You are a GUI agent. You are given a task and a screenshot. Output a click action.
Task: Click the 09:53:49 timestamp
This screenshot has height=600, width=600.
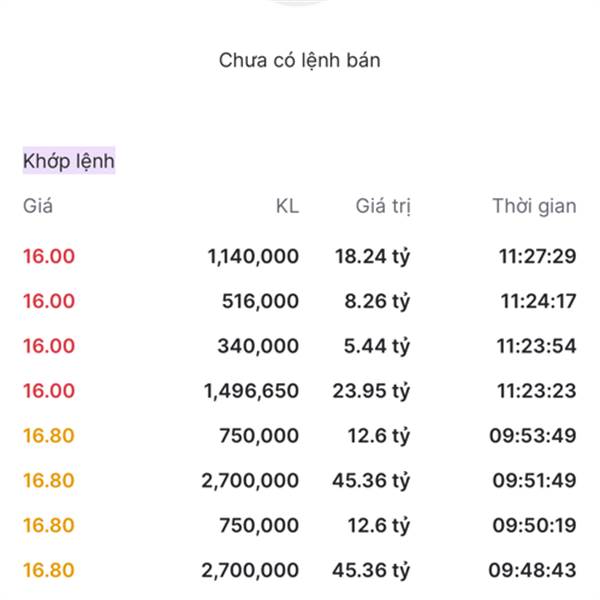[534, 436]
